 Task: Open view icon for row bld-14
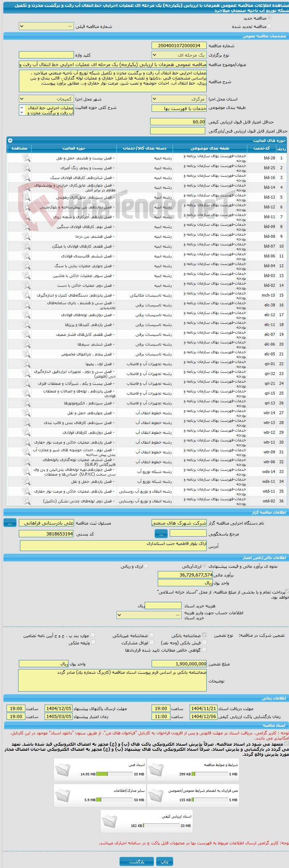coord(26,187)
